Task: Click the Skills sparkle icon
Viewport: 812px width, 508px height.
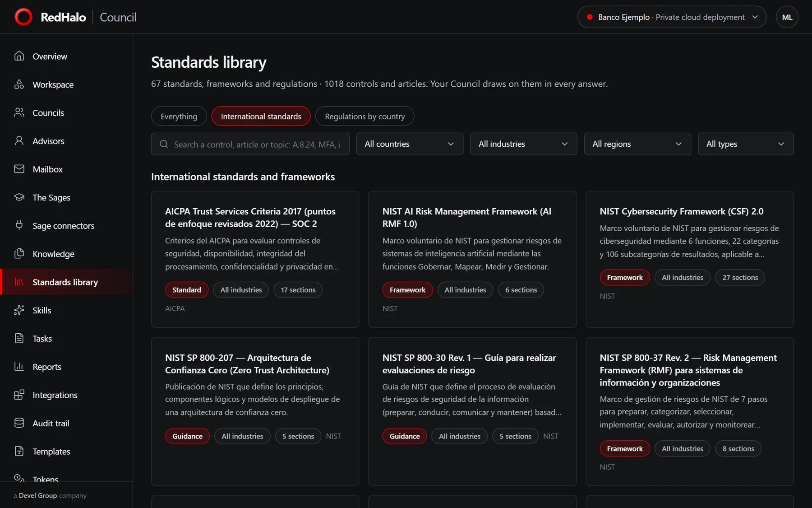Action: point(19,310)
